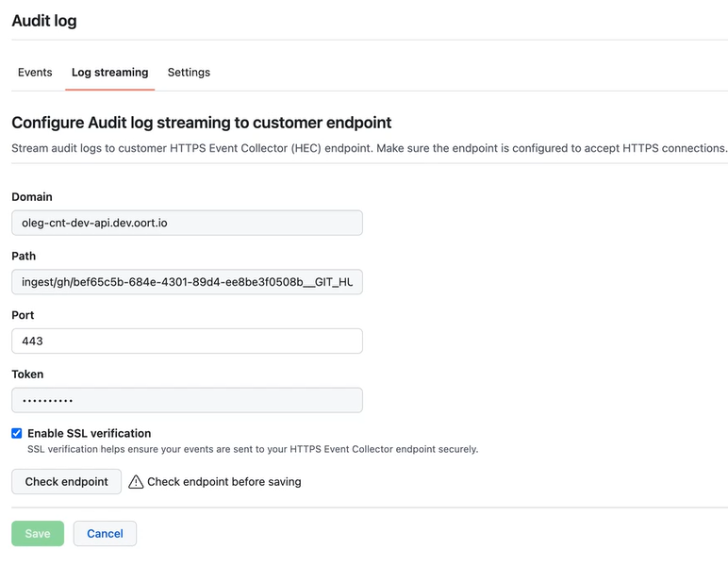Switch to the Settings tab
728x566 pixels.
coord(189,73)
